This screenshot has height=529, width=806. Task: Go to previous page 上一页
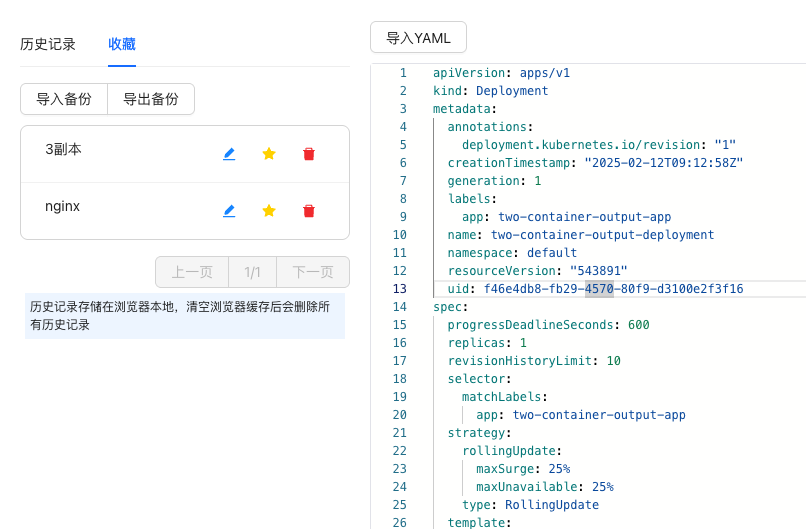point(192,272)
